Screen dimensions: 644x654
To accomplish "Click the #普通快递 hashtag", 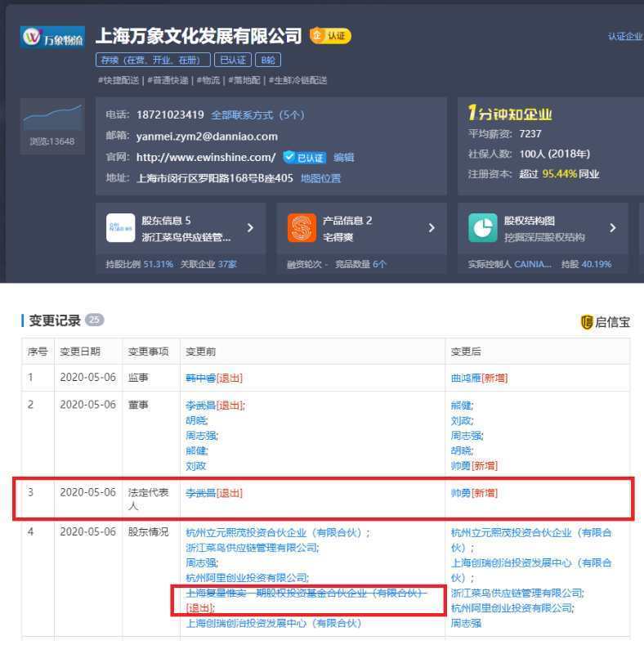I will click(168, 80).
